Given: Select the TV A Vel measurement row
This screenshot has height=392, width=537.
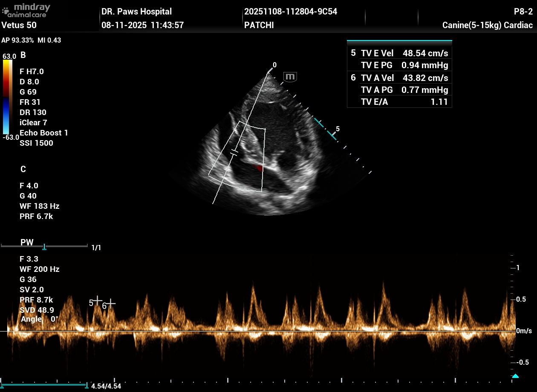Looking at the screenshot, I should tap(399, 78).
